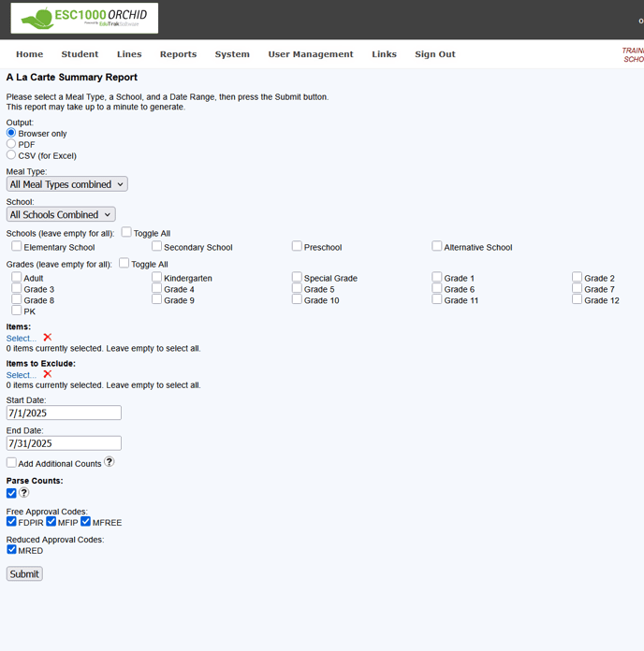The height and width of the screenshot is (651, 644).
Task: Toggle All schools checkbox
Action: (126, 232)
